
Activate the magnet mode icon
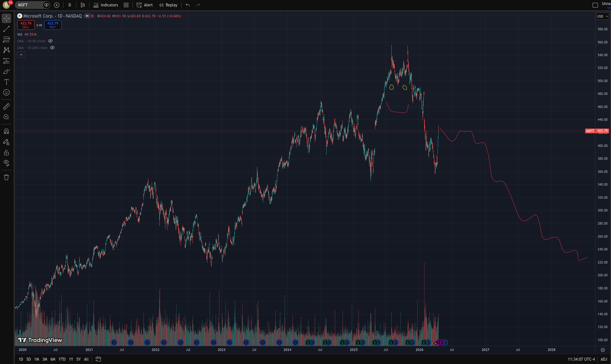(6, 131)
